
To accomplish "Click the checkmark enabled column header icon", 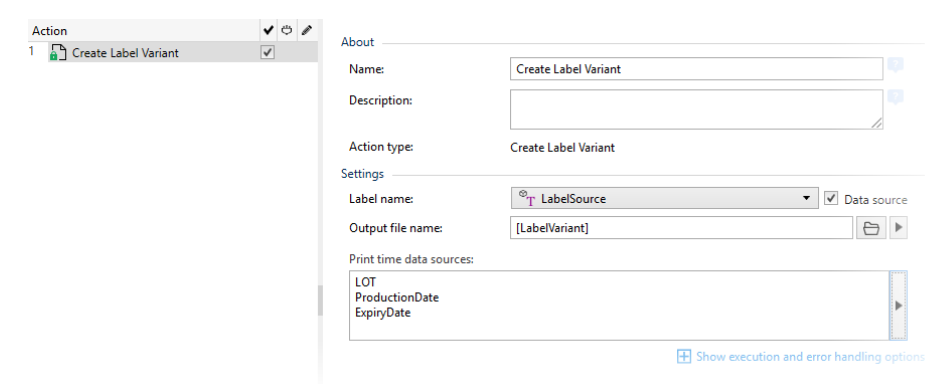I will [268, 30].
